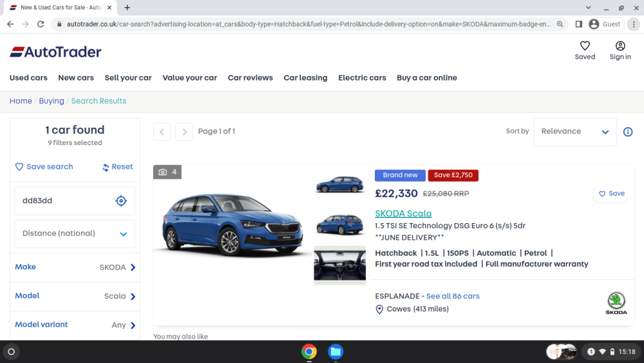Open top side-view car thumbnail

[339, 184]
